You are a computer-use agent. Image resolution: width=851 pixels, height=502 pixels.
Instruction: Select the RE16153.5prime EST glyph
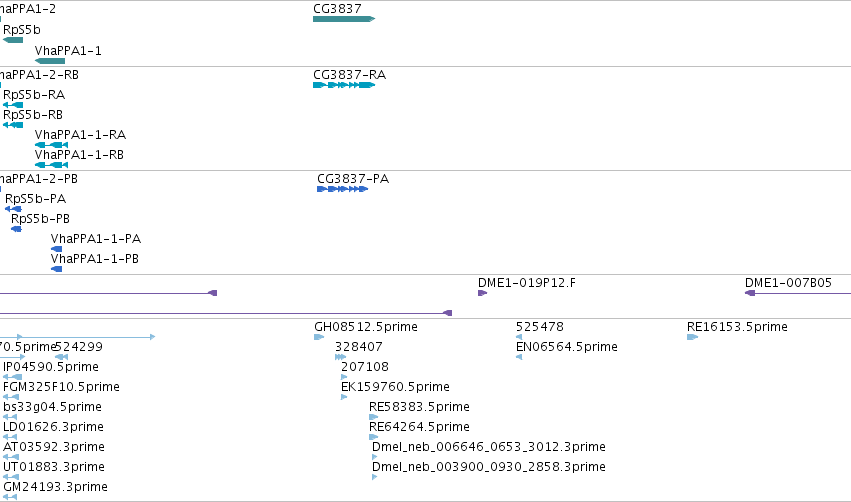point(692,337)
